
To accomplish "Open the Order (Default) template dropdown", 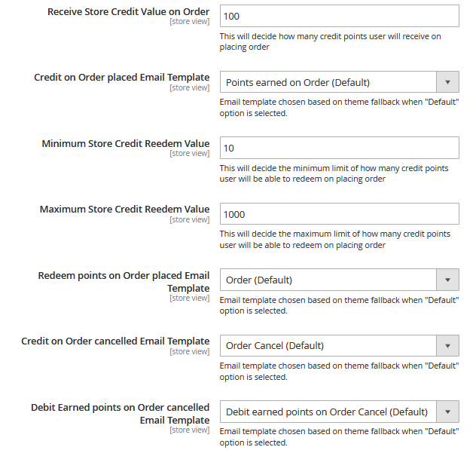I will click(x=328, y=280).
